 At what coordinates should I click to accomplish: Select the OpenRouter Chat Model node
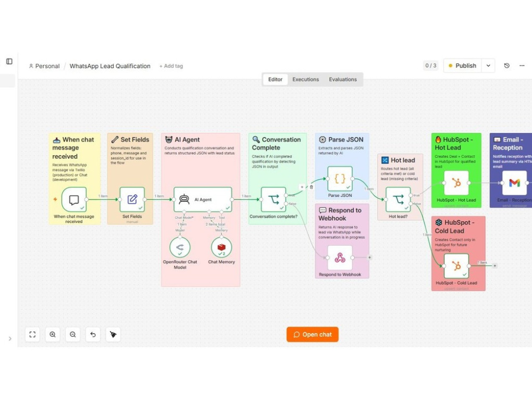(x=180, y=247)
